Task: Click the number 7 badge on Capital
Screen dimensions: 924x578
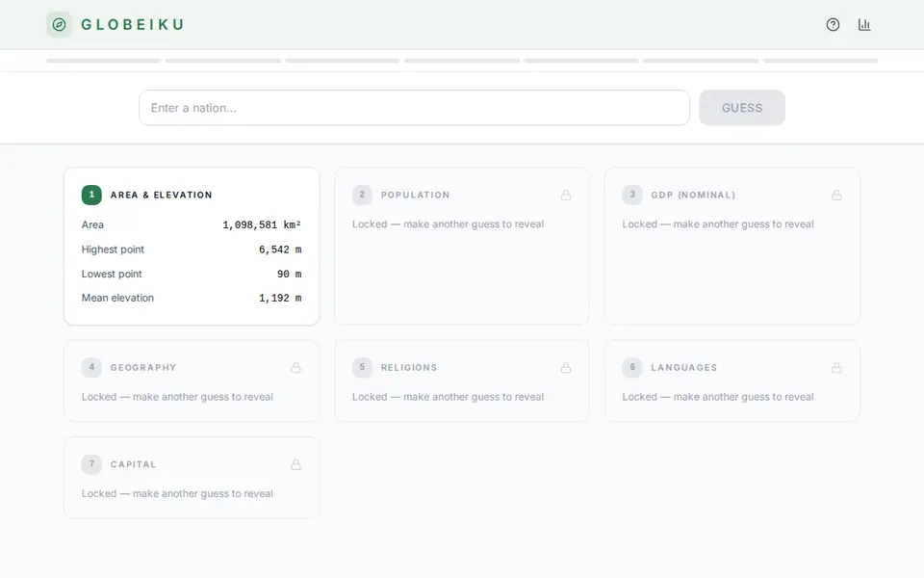Action: point(91,464)
